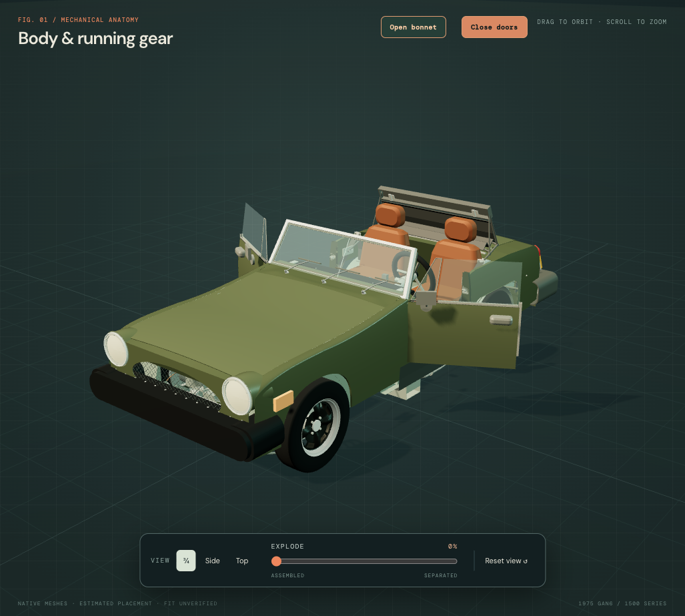Click the Explode slider handle
This screenshot has width=685, height=616.
[x=276, y=561]
